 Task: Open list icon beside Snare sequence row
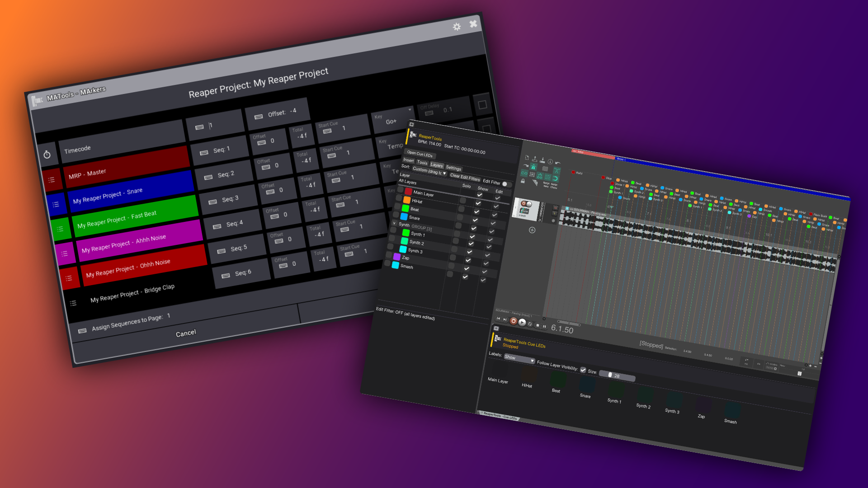pos(56,204)
